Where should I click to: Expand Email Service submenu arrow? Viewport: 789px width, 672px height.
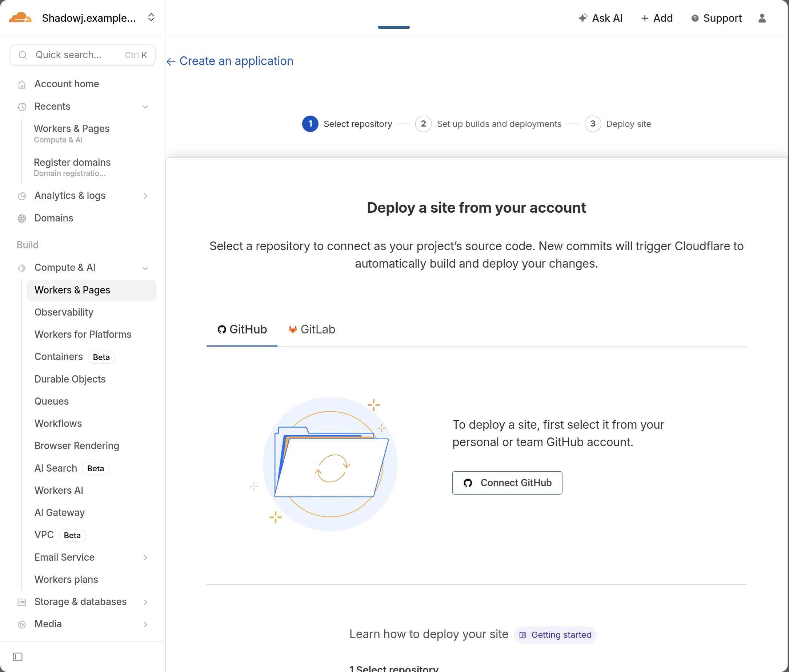click(145, 557)
